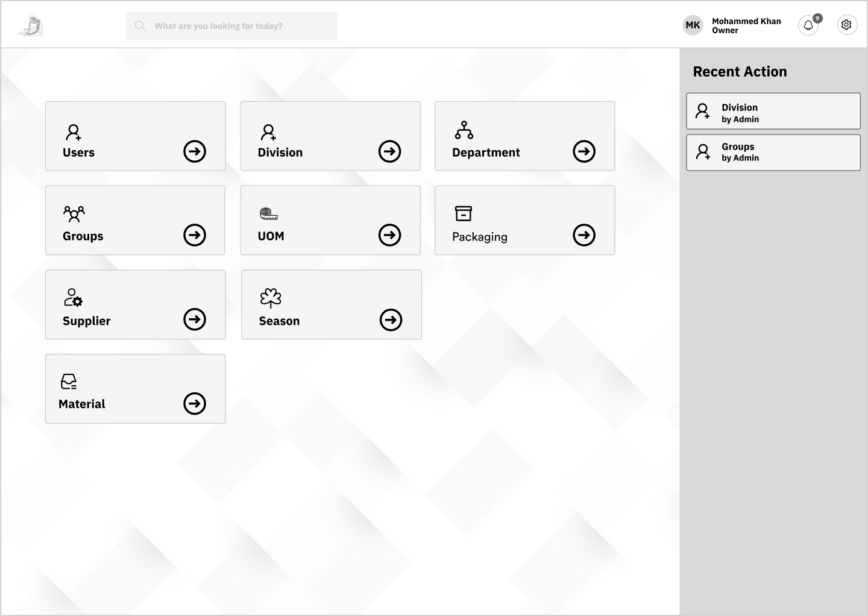The height and width of the screenshot is (616, 868).
Task: Click the UOM label text
Action: click(x=271, y=236)
